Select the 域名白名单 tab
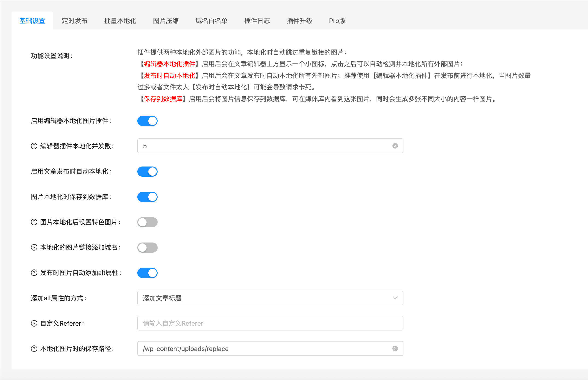The width and height of the screenshot is (588, 380). (x=212, y=21)
